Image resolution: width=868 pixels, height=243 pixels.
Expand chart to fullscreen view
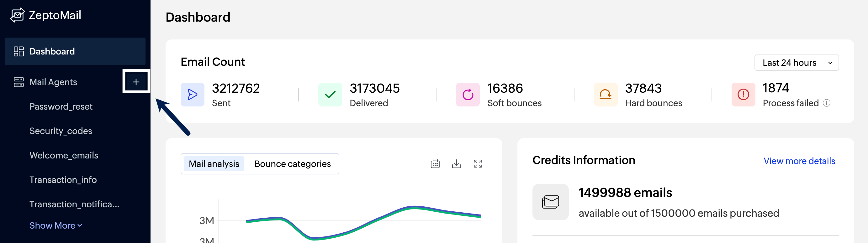[478, 164]
